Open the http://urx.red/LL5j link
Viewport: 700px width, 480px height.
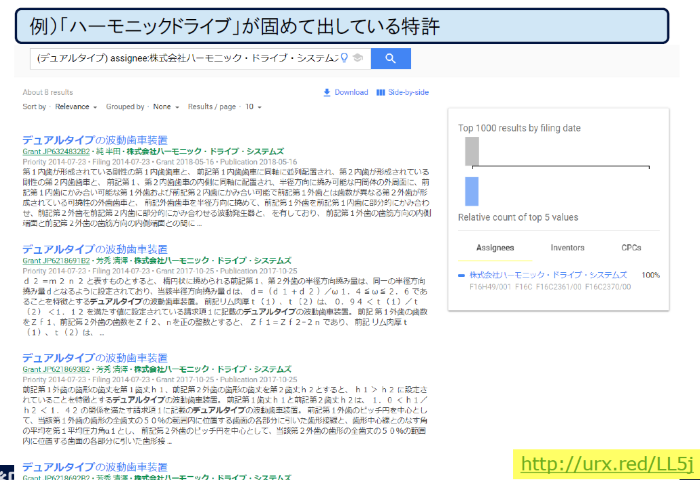[607, 464]
